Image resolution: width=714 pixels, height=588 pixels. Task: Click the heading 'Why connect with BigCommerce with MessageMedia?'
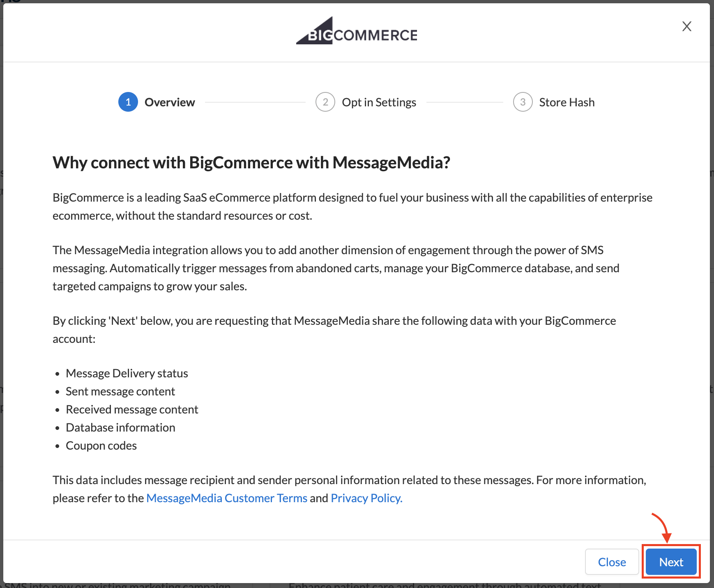251,163
